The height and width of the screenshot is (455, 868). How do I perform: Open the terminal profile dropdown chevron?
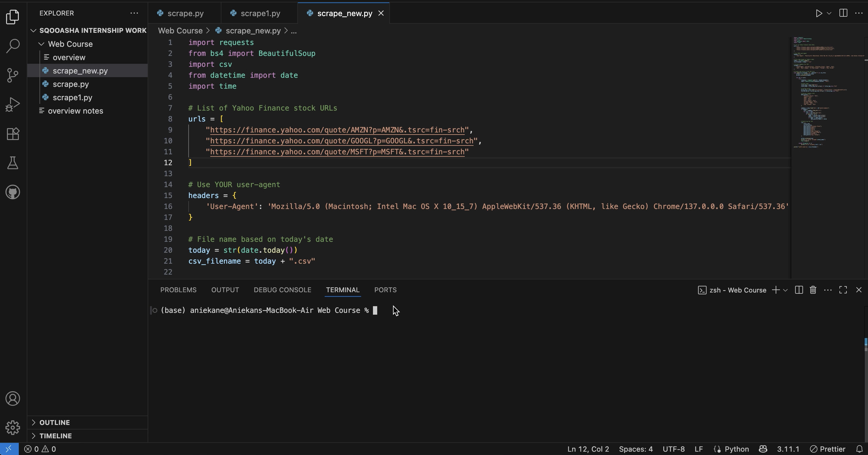coord(785,290)
